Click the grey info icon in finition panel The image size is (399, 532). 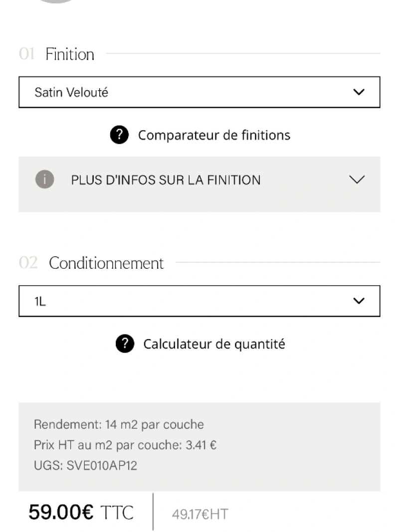45,179
